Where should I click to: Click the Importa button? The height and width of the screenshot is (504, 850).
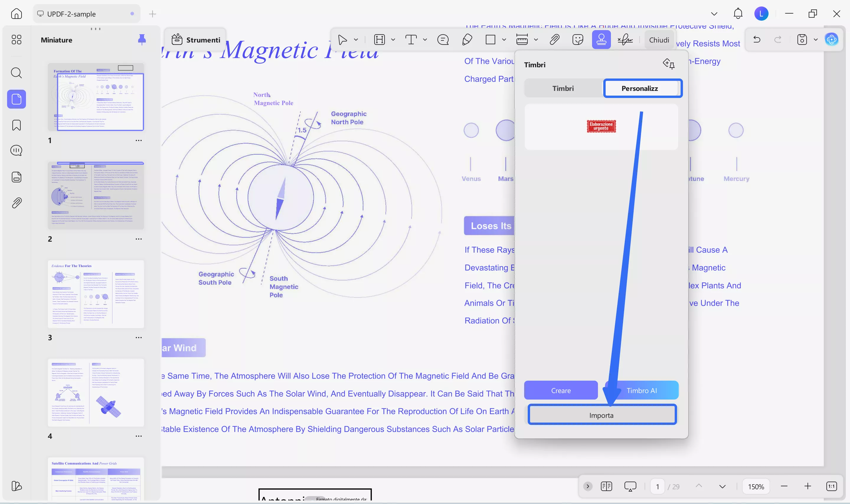point(602,415)
